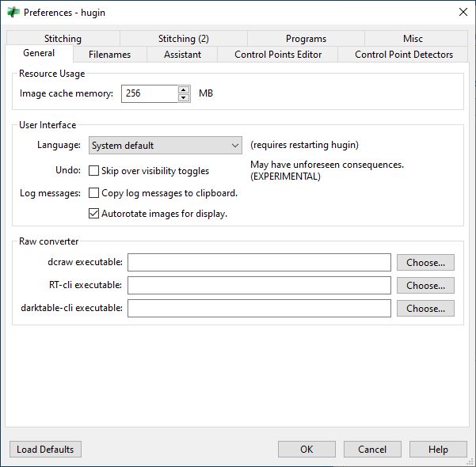The image size is (476, 467).
Task: Disable Autorotate images for display
Action: tap(93, 214)
